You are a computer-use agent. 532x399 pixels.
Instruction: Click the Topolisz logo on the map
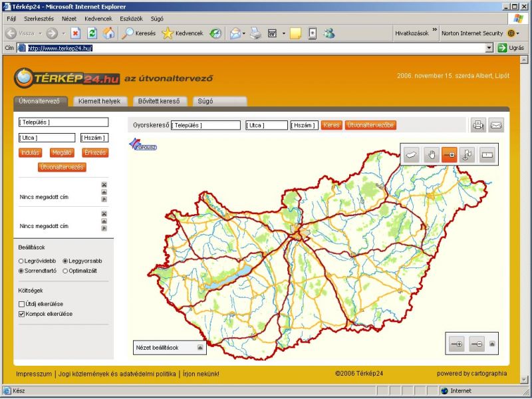pyautogui.click(x=143, y=144)
